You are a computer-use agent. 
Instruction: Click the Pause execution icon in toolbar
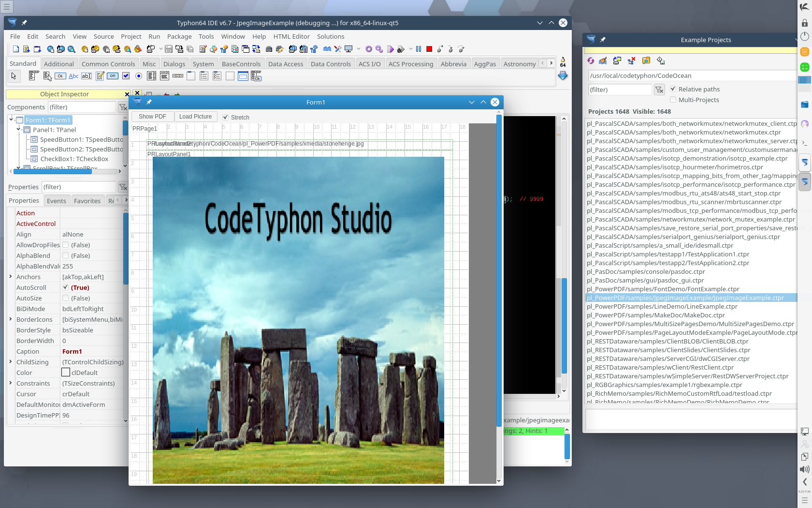point(419,49)
